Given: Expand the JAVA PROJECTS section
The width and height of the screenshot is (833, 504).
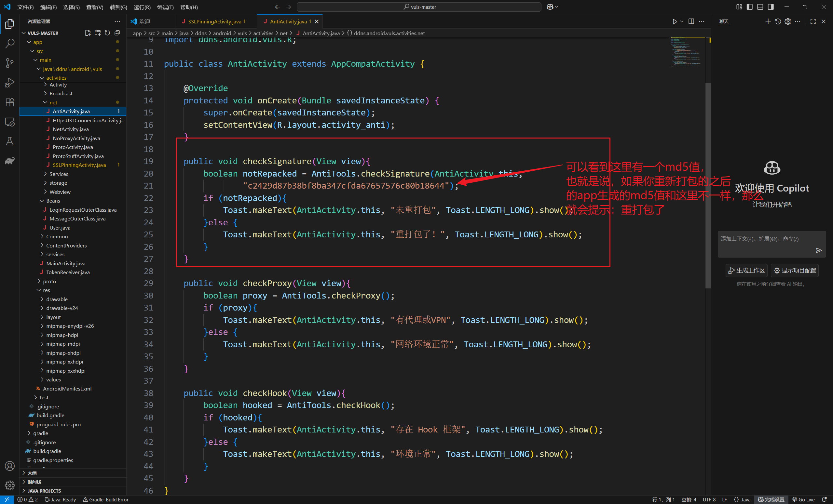Looking at the screenshot, I should [44, 490].
